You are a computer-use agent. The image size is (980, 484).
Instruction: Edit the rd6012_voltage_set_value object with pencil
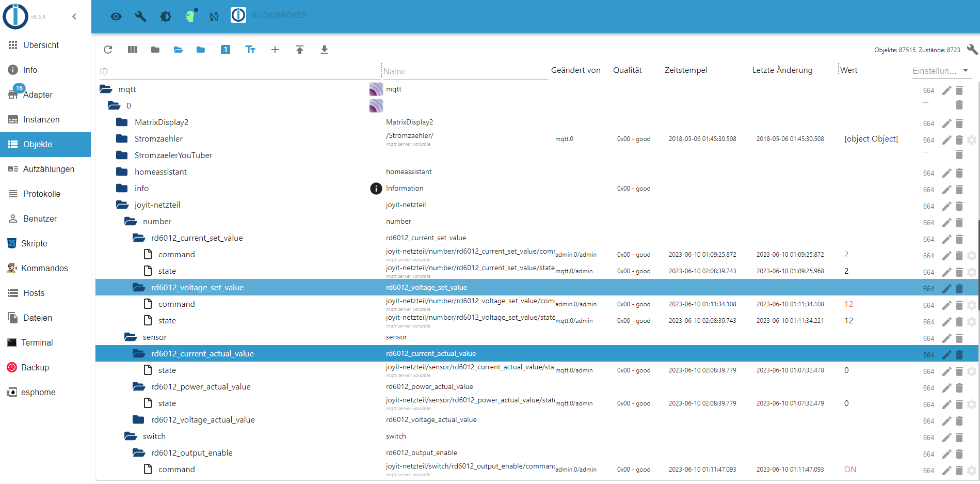pos(946,289)
